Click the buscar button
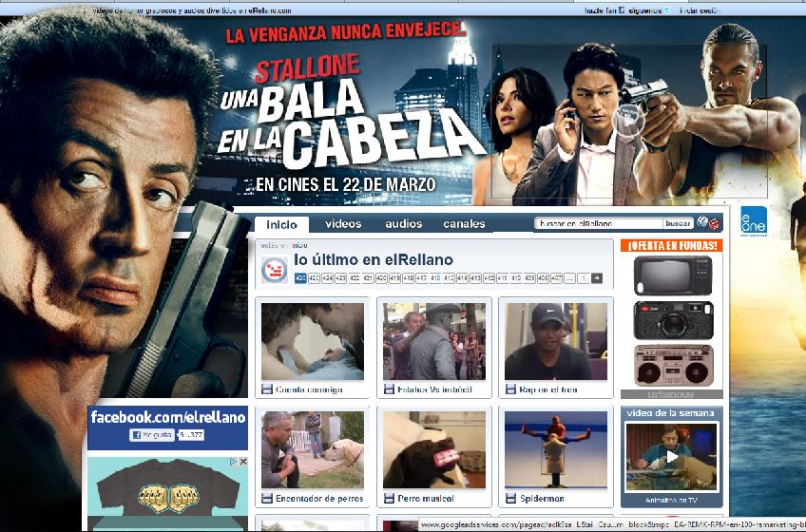The height and width of the screenshot is (532, 806). coord(678,223)
